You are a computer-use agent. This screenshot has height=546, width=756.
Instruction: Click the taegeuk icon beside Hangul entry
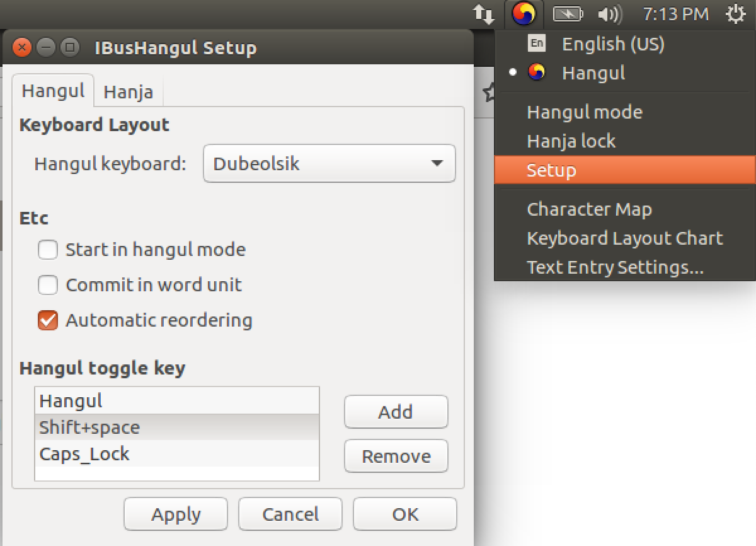(537, 73)
